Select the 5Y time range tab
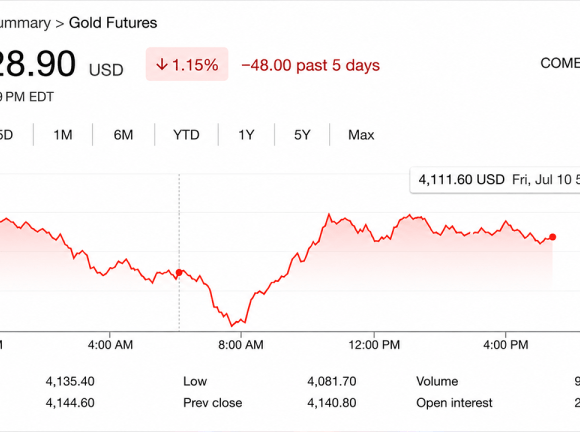This screenshot has width=580, height=432. 302,135
